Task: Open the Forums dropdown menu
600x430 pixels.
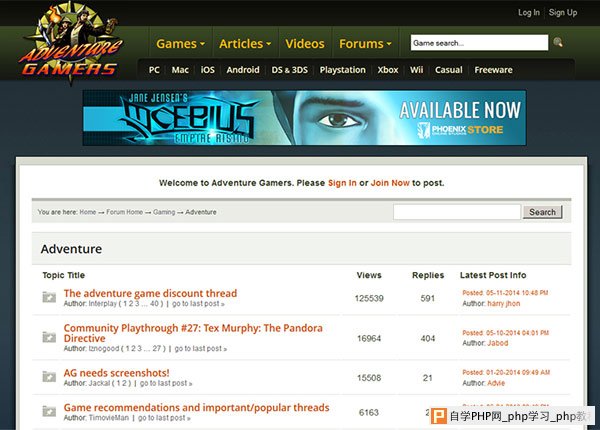Action: click(x=365, y=44)
